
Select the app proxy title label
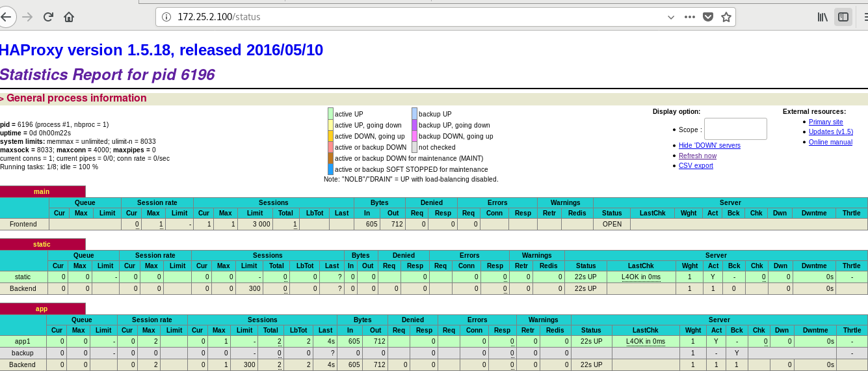click(42, 309)
